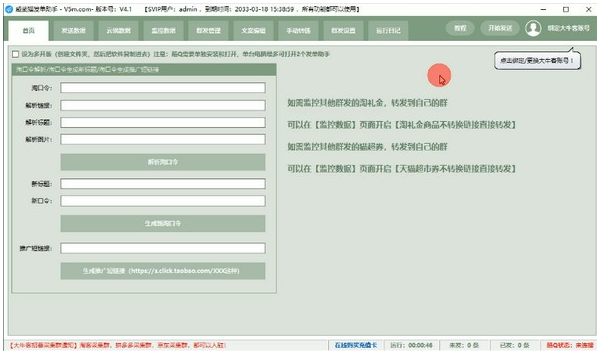Focus the 解析链接 input field
Image resolution: width=597 pixels, height=360 pixels.
pyautogui.click(x=163, y=105)
